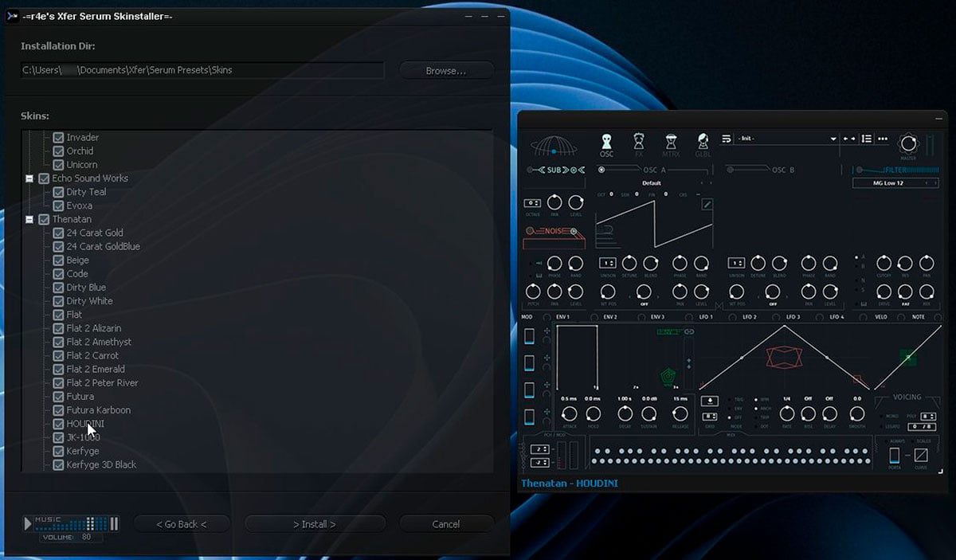Click the previous/next preset arrows
Image resolution: width=956 pixels, height=560 pixels.
[849, 139]
